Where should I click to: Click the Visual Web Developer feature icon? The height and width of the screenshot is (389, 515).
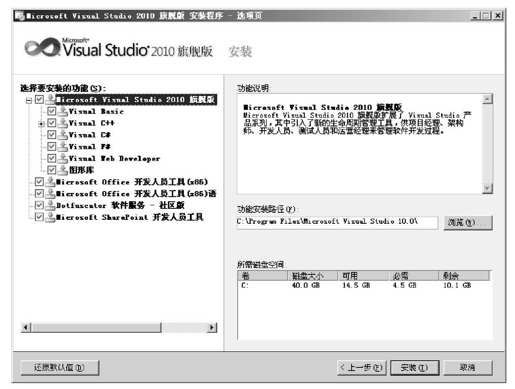point(62,158)
